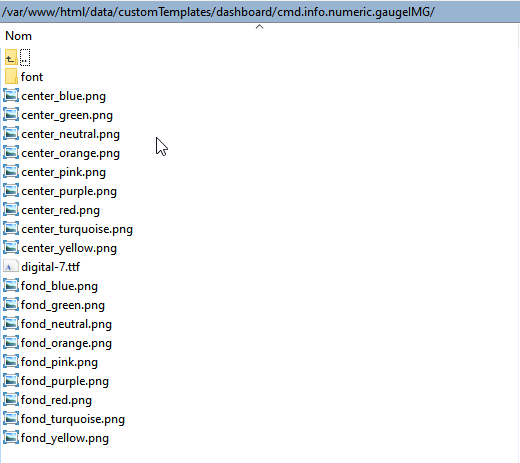This screenshot has height=463, width=520.
Task: Select the font folder name
Action: [x=32, y=77]
